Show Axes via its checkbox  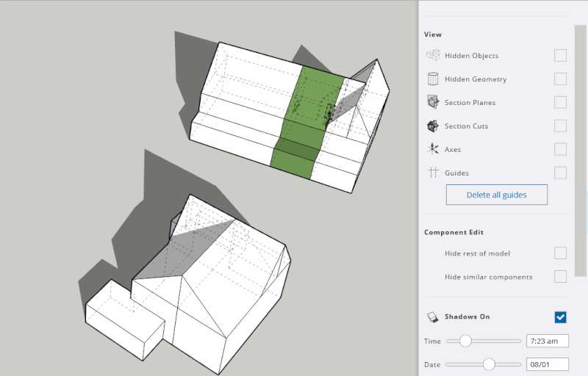coord(560,149)
